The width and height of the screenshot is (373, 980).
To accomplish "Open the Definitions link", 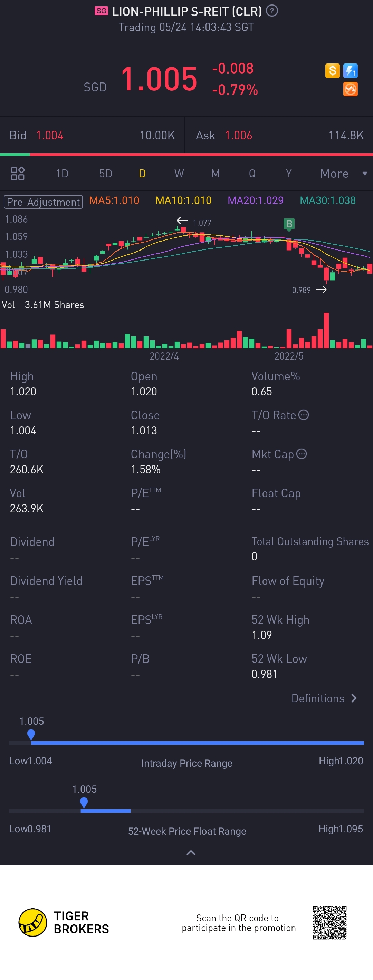I will [x=324, y=698].
